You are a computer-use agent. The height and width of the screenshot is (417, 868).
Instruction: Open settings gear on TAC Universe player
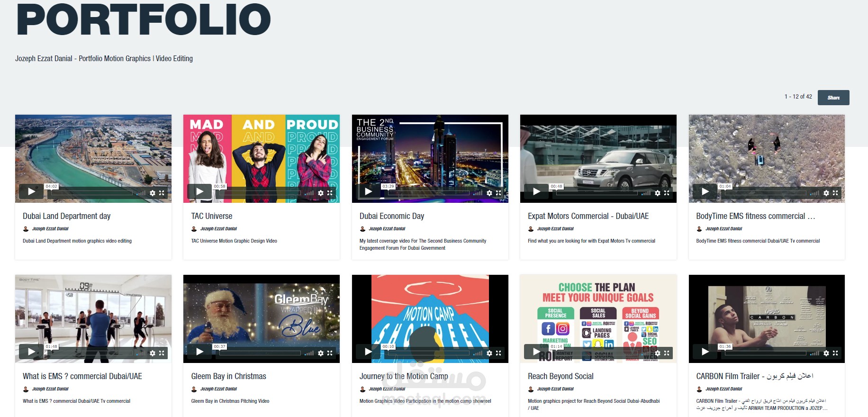point(321,193)
